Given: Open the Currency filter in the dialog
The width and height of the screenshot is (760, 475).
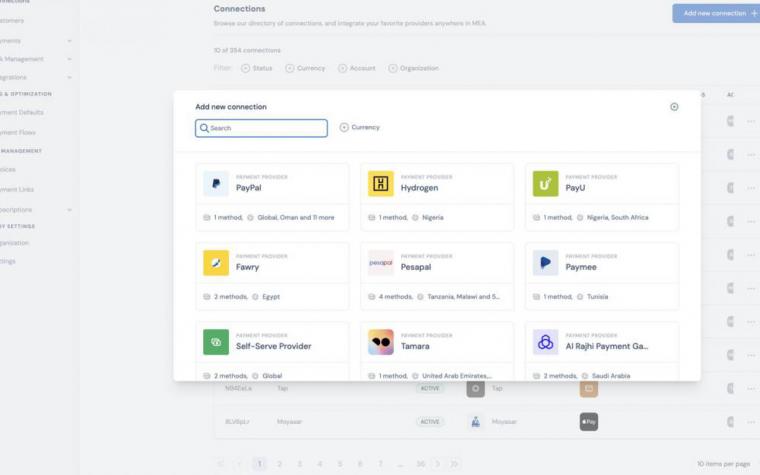Looking at the screenshot, I should pos(359,127).
